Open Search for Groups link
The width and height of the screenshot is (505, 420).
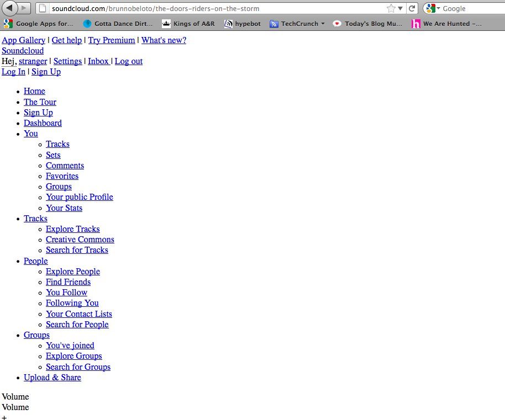pos(78,367)
